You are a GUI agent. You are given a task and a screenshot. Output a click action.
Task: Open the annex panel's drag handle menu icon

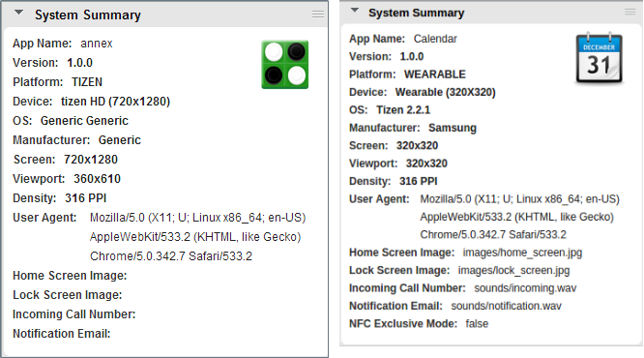pyautogui.click(x=318, y=15)
